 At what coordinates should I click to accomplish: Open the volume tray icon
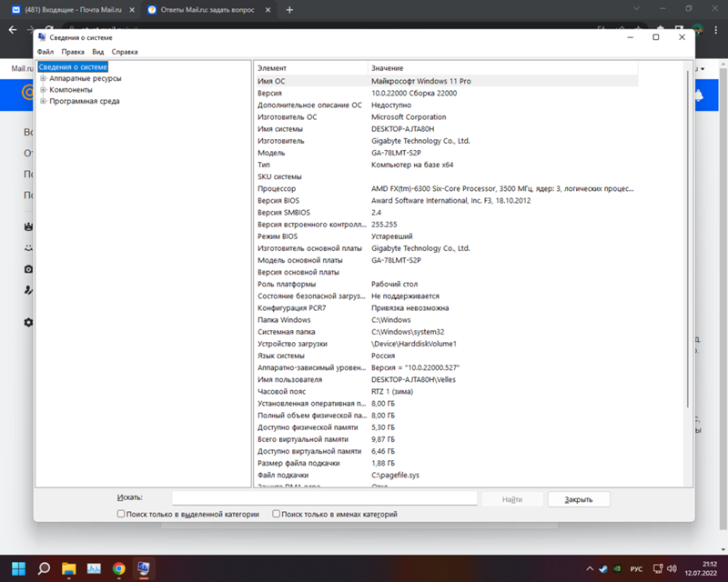coord(672,568)
